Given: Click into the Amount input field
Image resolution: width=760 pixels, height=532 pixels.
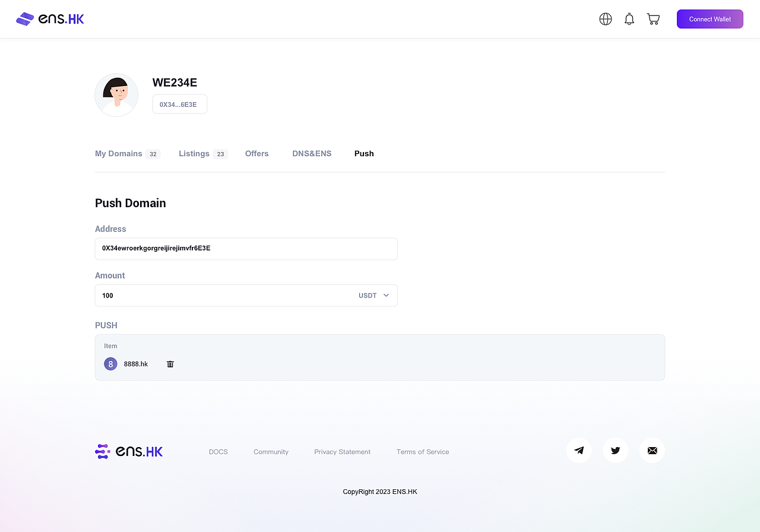Looking at the screenshot, I should [226, 296].
